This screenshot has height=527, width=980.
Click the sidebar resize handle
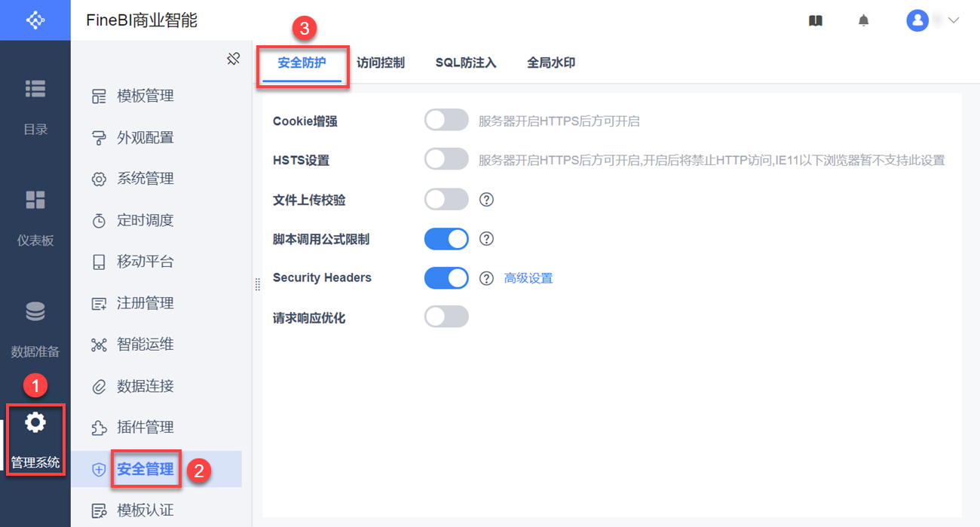coord(258,283)
